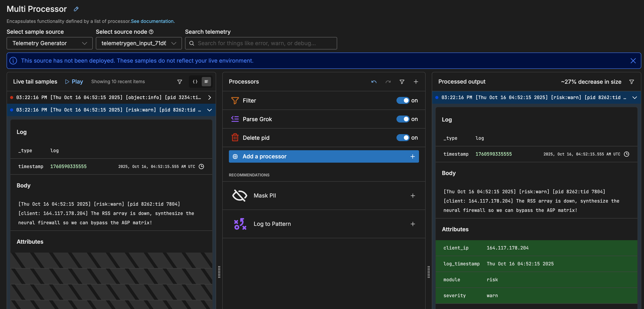
Task: Open the Telemetry Generator sample source dropdown
Action: 49,43
